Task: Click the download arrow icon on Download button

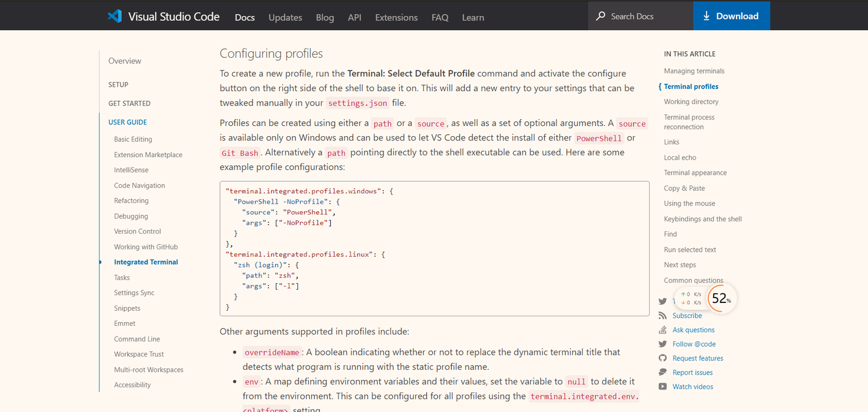Action: [706, 16]
